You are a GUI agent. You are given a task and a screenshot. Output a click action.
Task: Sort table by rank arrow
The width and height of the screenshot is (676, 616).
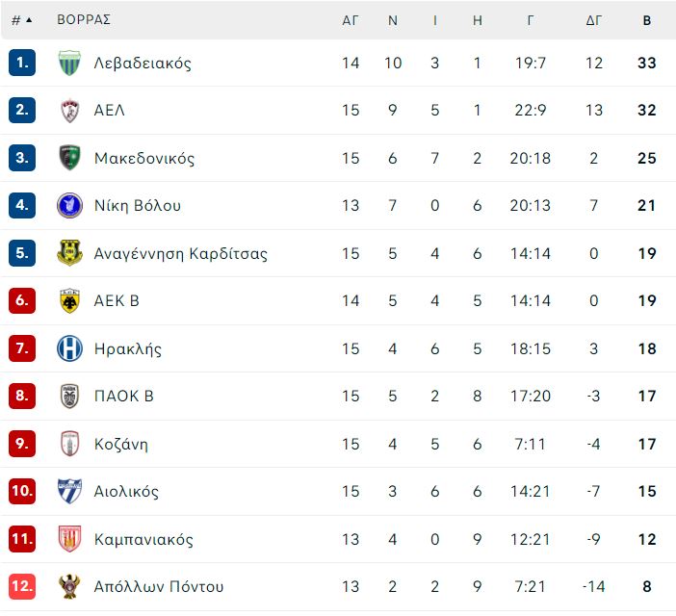[x=29, y=20]
